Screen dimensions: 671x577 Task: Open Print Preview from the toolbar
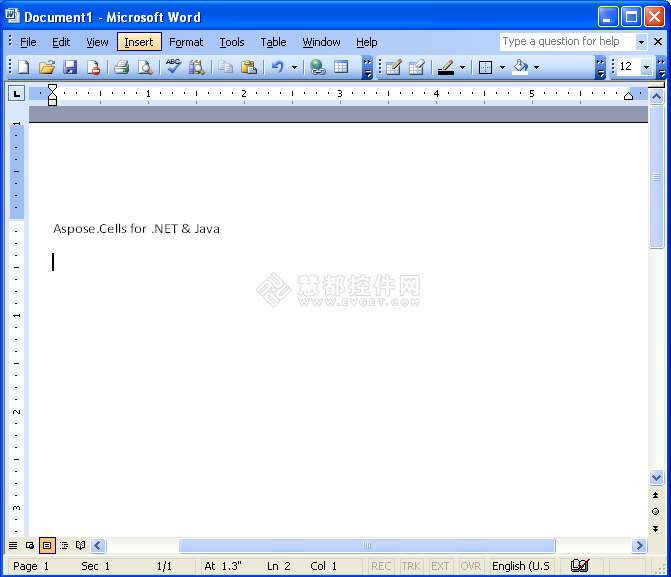[x=145, y=67]
